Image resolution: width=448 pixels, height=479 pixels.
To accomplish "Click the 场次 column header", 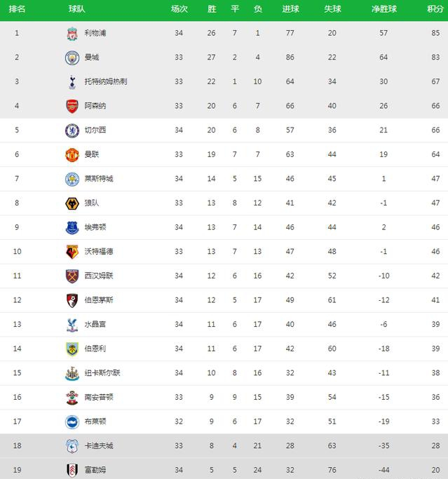I will point(179,9).
